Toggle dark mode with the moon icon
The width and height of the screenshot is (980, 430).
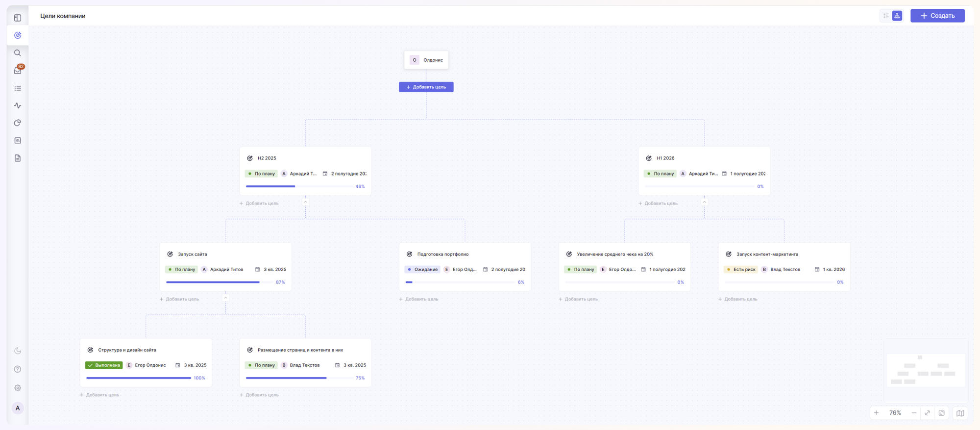18,351
